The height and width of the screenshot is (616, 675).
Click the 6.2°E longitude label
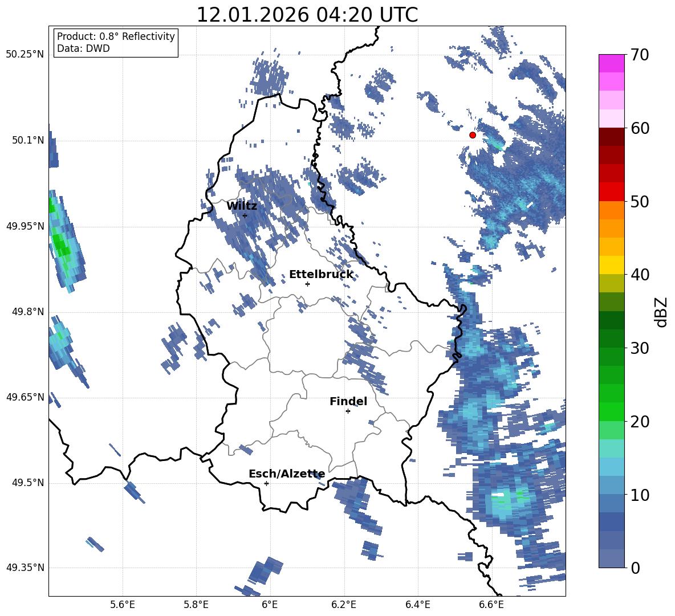344,605
